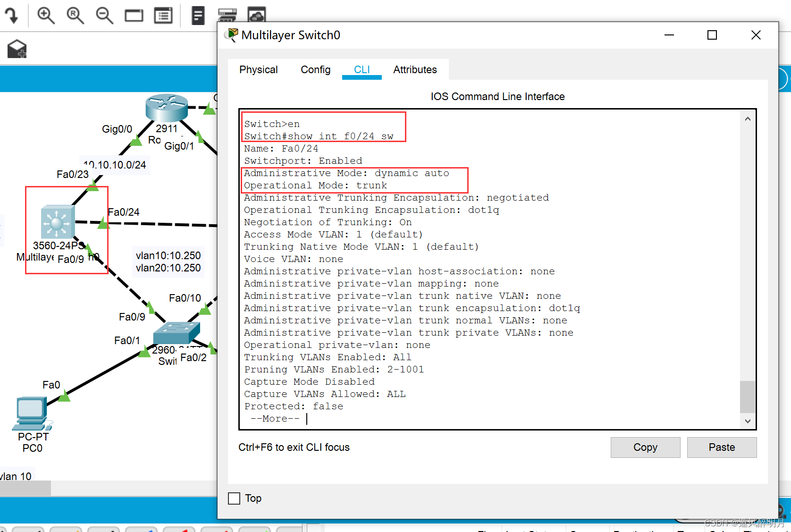Select the 2960 switch device icon

(177, 332)
